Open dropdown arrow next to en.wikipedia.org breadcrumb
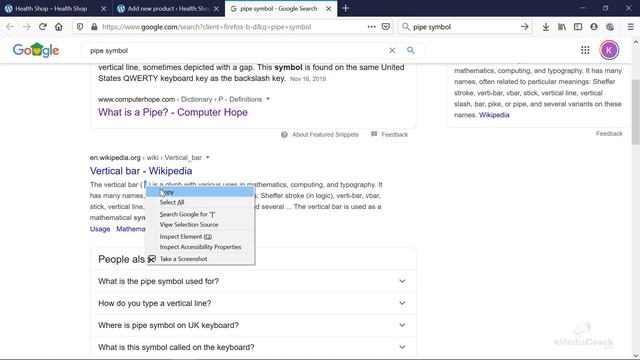Screen dimensions: 640x360 coord(207,158)
